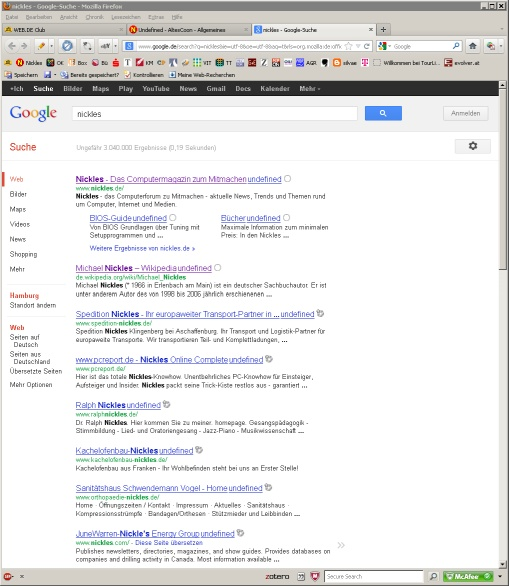509x586 pixels.
Task: Open the TT bookmark
Action: pos(224,63)
